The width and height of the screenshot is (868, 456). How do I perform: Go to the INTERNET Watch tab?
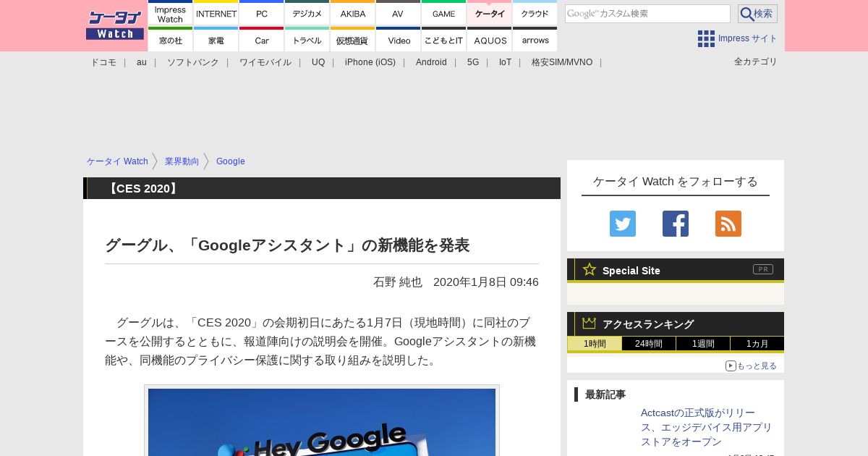216,13
